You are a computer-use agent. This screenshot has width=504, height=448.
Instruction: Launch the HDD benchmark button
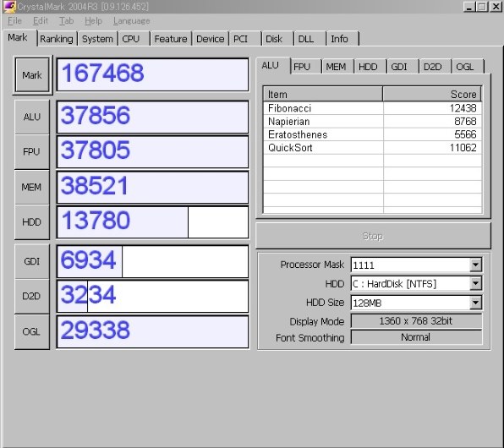tap(32, 221)
